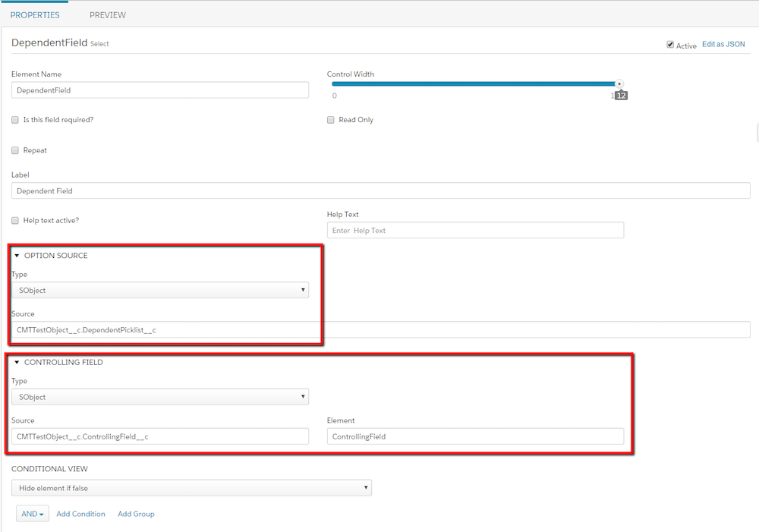Open the Conditional View dropdown
759x532 pixels.
[x=192, y=487]
